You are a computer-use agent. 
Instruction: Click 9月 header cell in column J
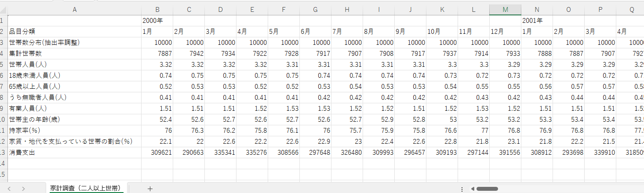[x=411, y=32]
